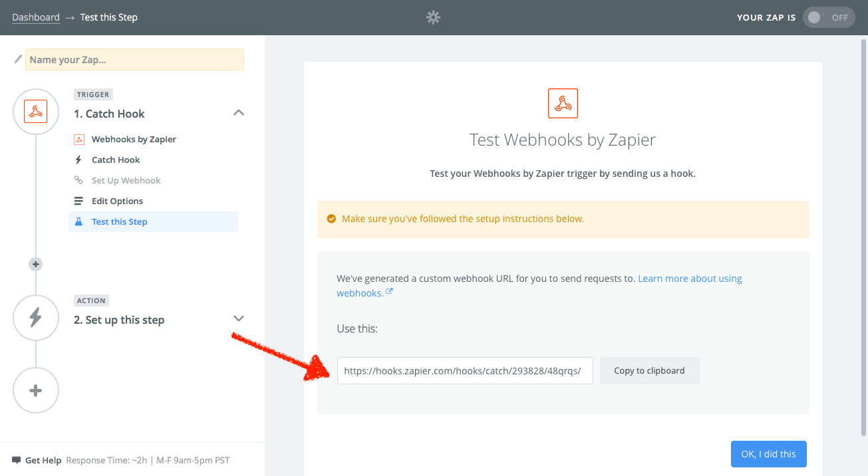Click the ACTION label badge
The height and width of the screenshot is (476, 868).
[91, 300]
